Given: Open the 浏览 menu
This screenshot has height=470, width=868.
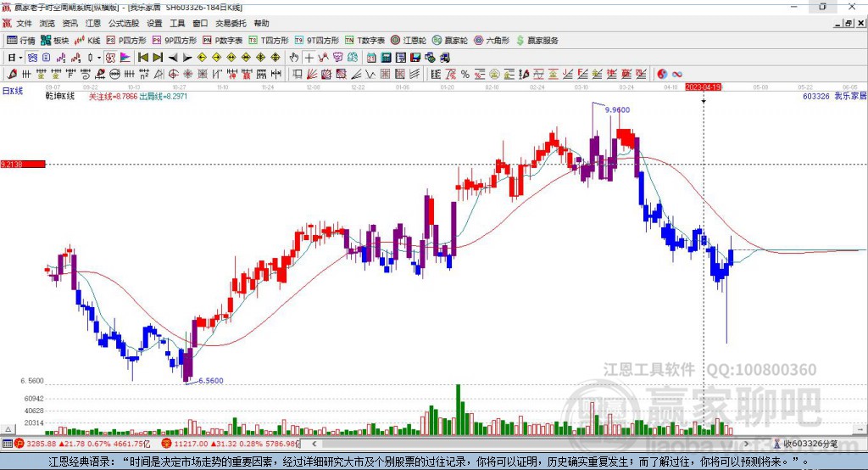Looking at the screenshot, I should (47, 23).
